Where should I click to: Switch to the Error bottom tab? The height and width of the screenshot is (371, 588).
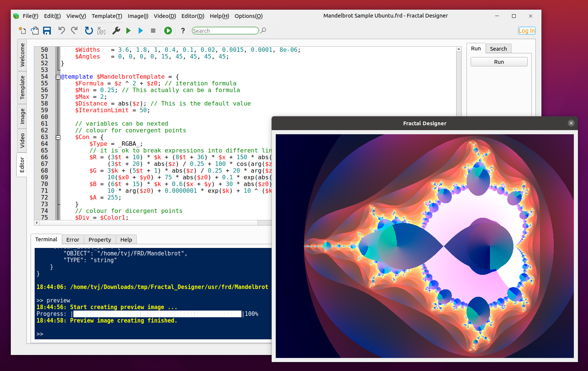(x=73, y=240)
